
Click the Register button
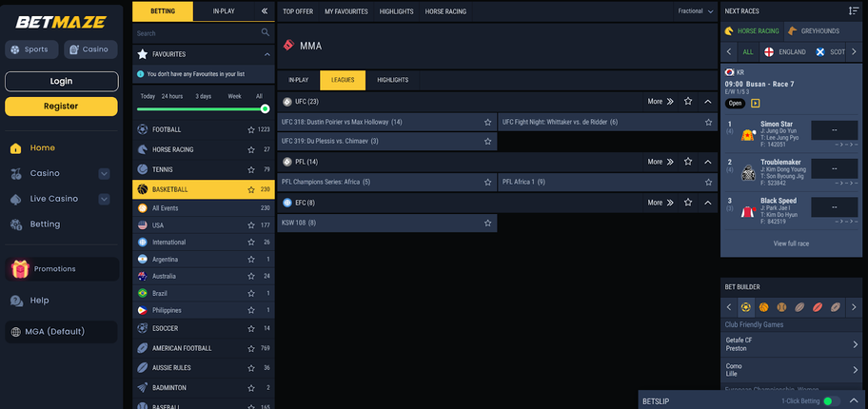[62, 107]
